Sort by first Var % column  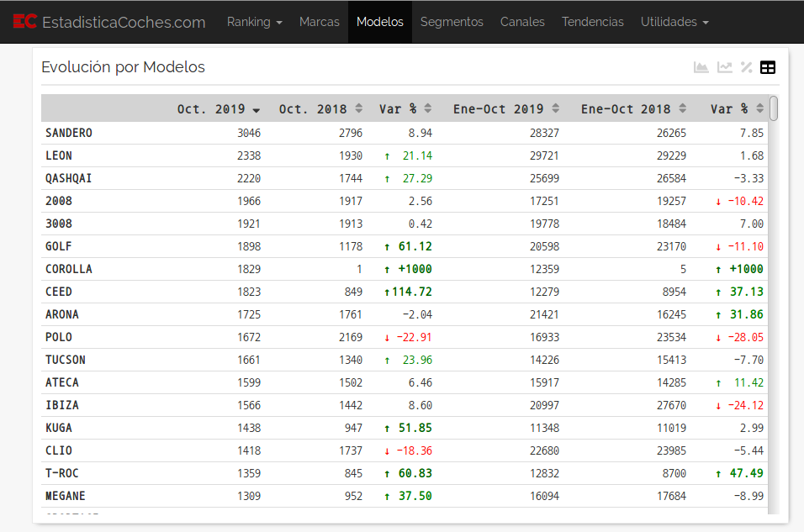coord(405,108)
